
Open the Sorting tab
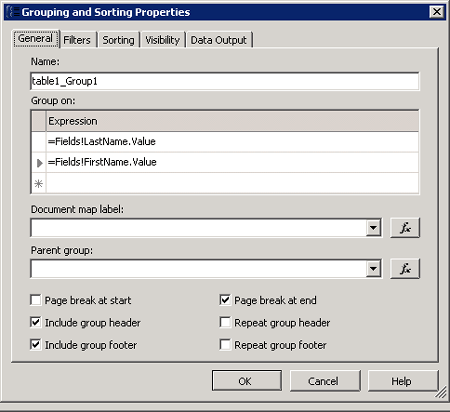[x=118, y=40]
